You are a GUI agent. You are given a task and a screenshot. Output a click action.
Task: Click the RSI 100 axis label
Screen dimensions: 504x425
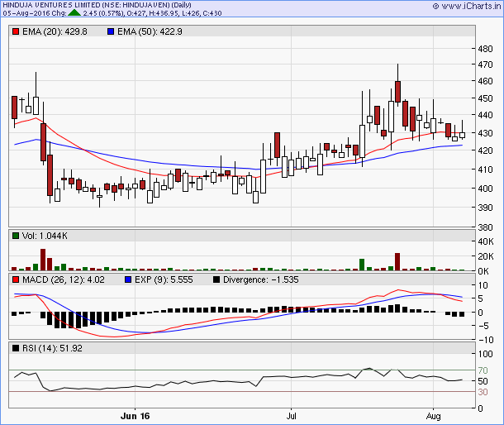tap(485, 354)
